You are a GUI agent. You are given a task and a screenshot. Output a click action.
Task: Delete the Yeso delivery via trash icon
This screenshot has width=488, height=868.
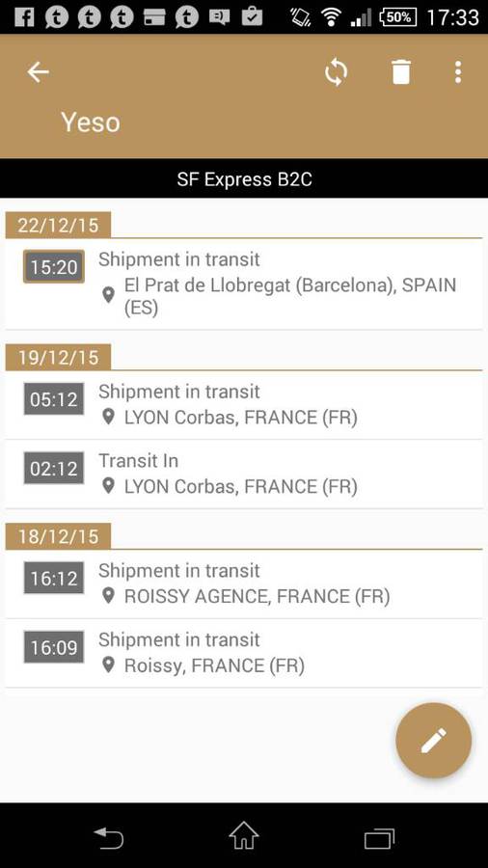click(x=401, y=72)
